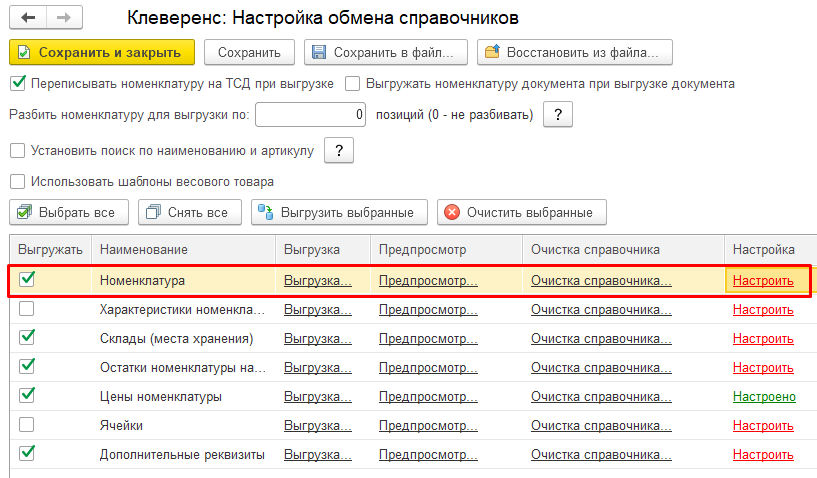Image resolution: width=817 pixels, height=478 pixels.
Task: Go forward with the right arrow button
Action: point(64,18)
